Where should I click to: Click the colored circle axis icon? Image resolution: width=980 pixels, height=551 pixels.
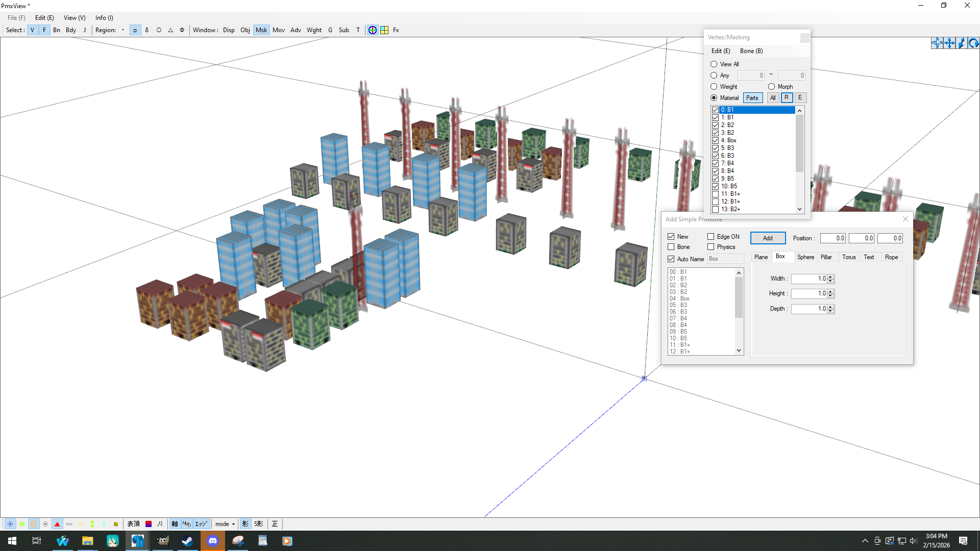[x=373, y=30]
